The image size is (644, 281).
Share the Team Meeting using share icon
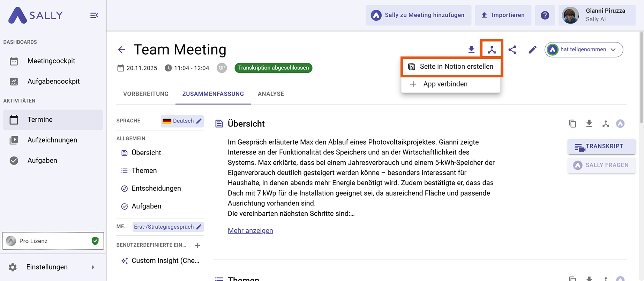pos(512,50)
